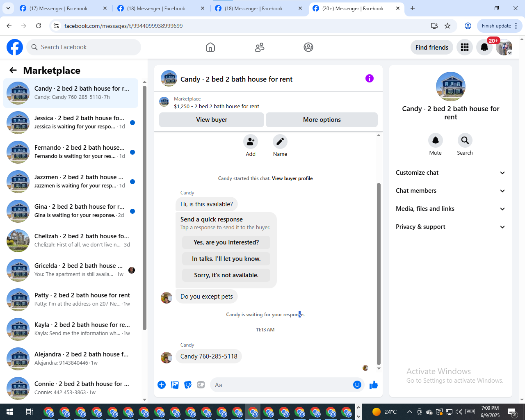Open the Menu grid icon
525x420 pixels.
465,47
